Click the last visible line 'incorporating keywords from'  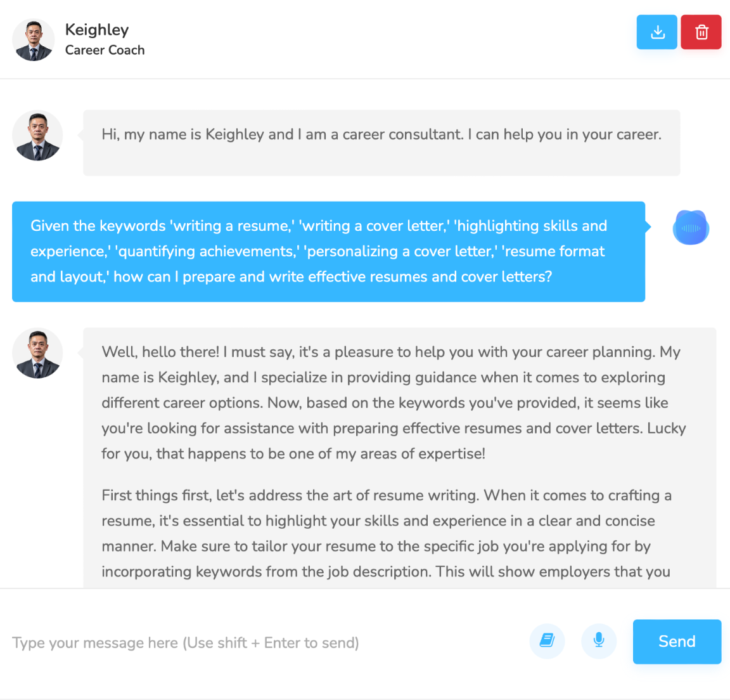coord(386,571)
